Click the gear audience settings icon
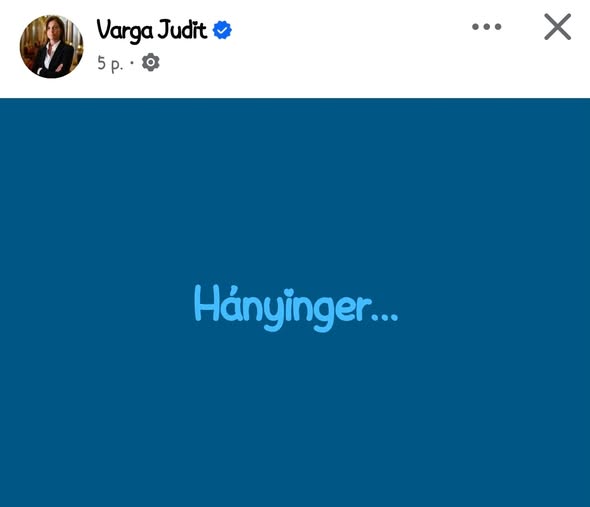Viewport: 590px width, 507px height. tap(151, 62)
